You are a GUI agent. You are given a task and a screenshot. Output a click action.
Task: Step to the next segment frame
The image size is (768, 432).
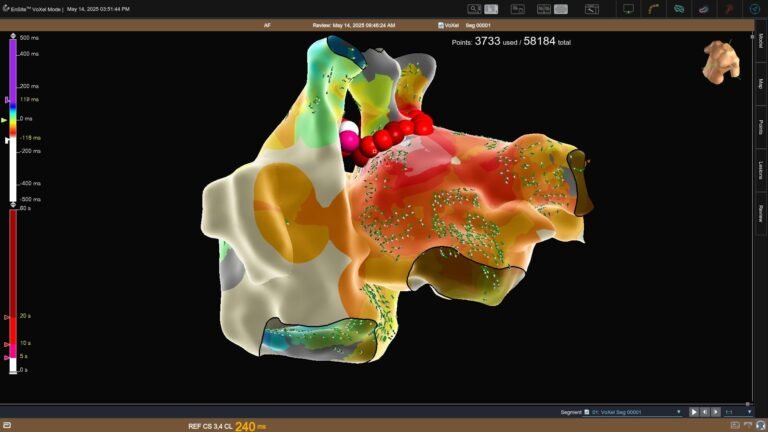coord(717,411)
